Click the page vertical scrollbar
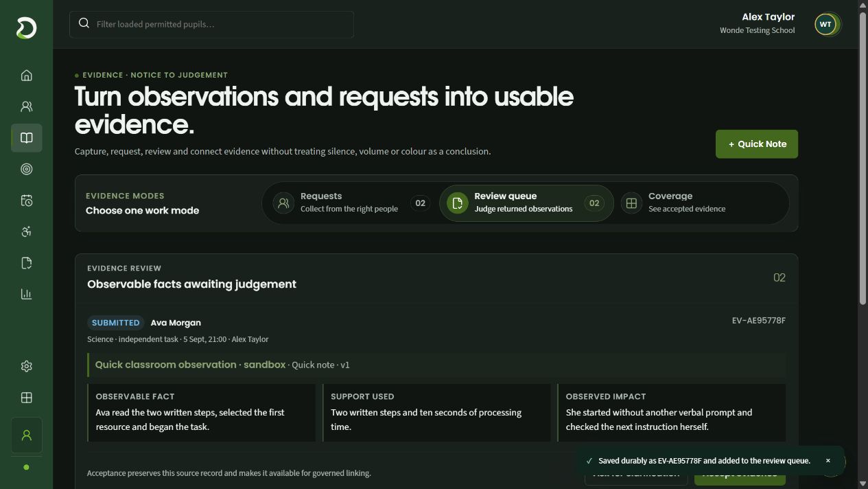This screenshot has height=489, width=868. (x=863, y=158)
